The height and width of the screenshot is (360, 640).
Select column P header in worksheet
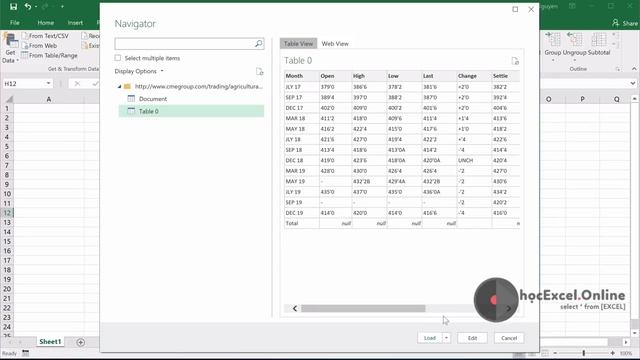(582, 99)
